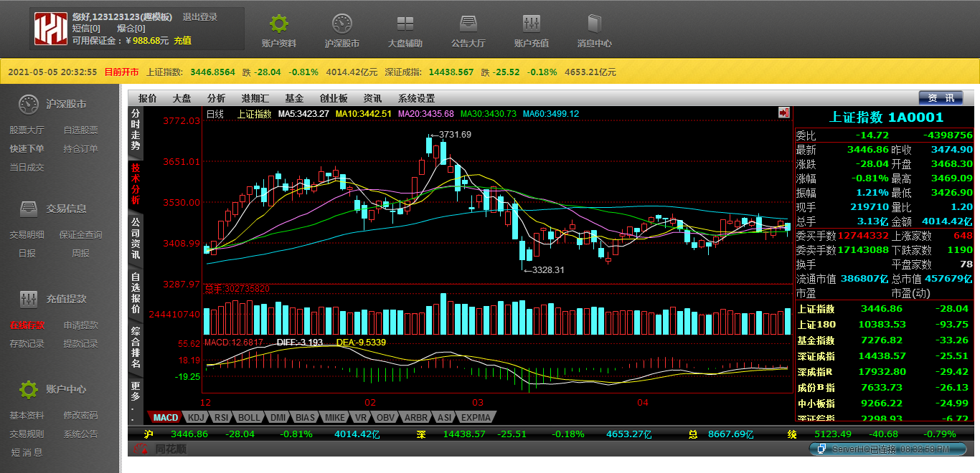Click the 账户充值 sliders icon
The height and width of the screenshot is (473, 980).
pyautogui.click(x=532, y=24)
